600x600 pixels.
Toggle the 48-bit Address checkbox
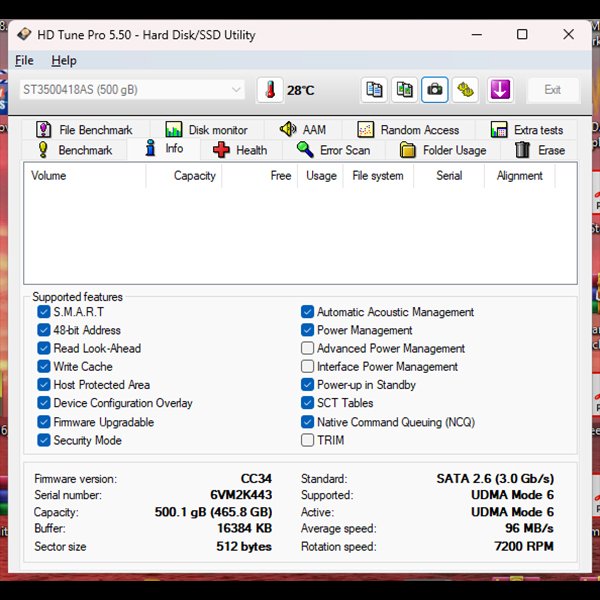44,330
